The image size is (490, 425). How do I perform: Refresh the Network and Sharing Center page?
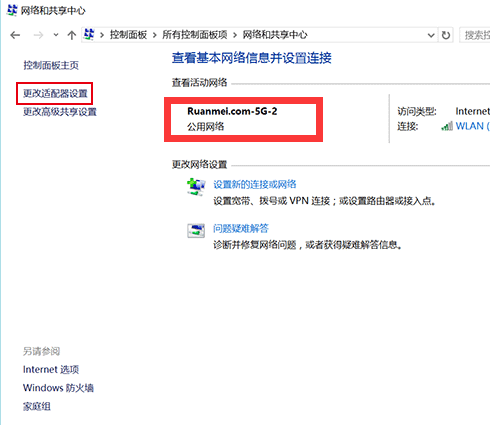pos(446,35)
